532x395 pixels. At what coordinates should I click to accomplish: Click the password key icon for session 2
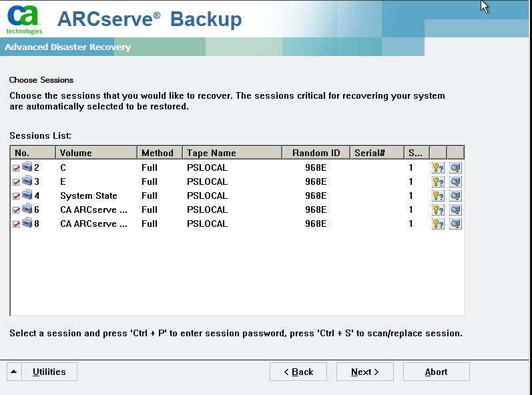(x=438, y=167)
